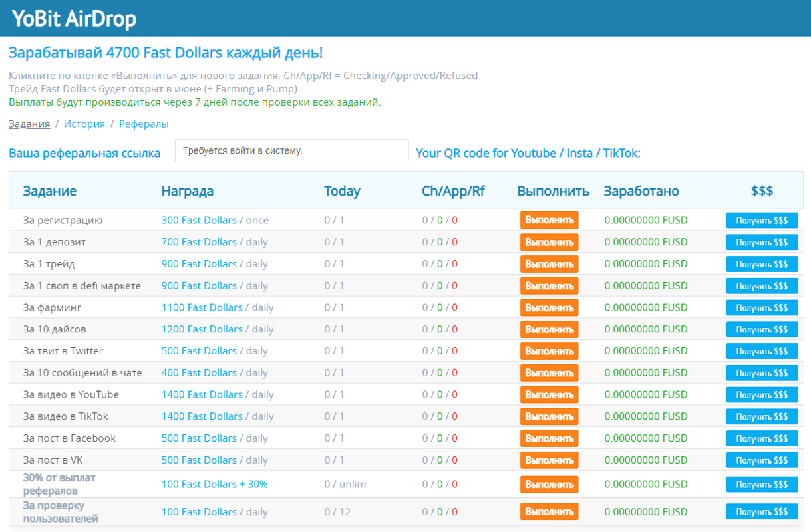
Task: Open the Задания tab
Action: [29, 124]
